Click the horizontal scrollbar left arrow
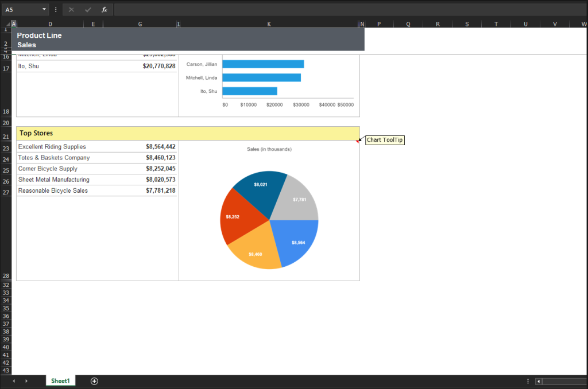 539,382
